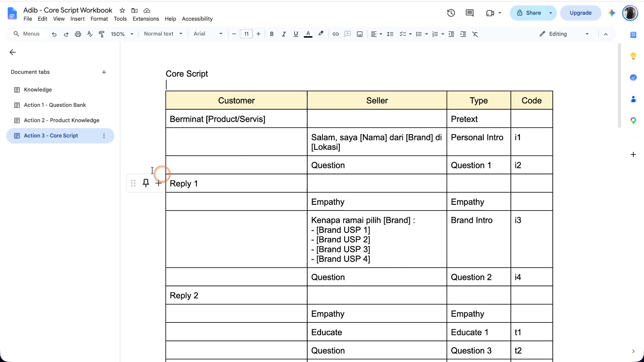Add a comment using toolbar icon
This screenshot has width=644, height=362.
point(347,34)
